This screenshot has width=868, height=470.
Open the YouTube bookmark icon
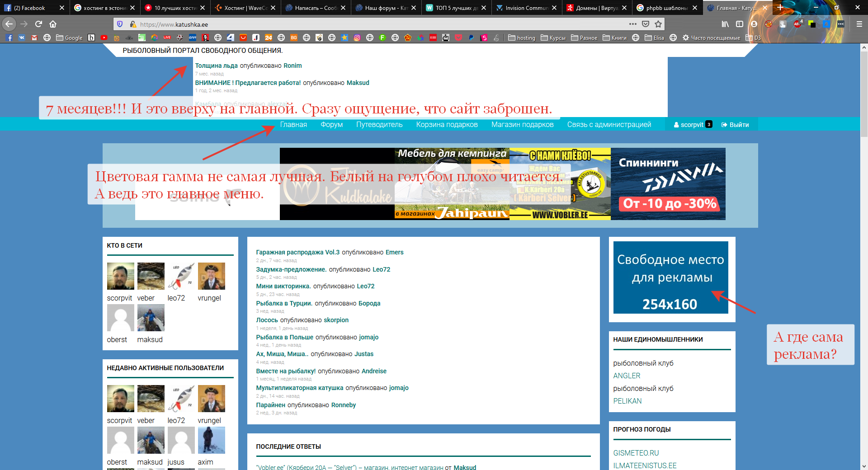[104, 38]
